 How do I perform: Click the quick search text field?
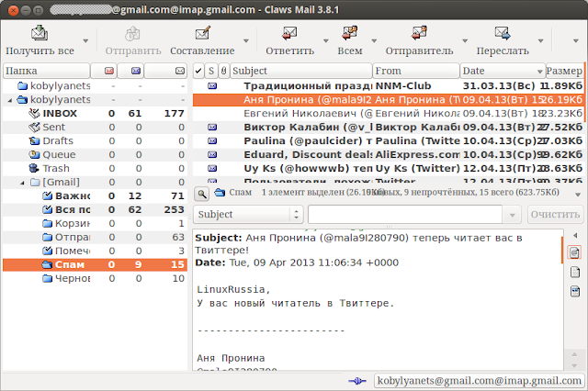click(405, 215)
